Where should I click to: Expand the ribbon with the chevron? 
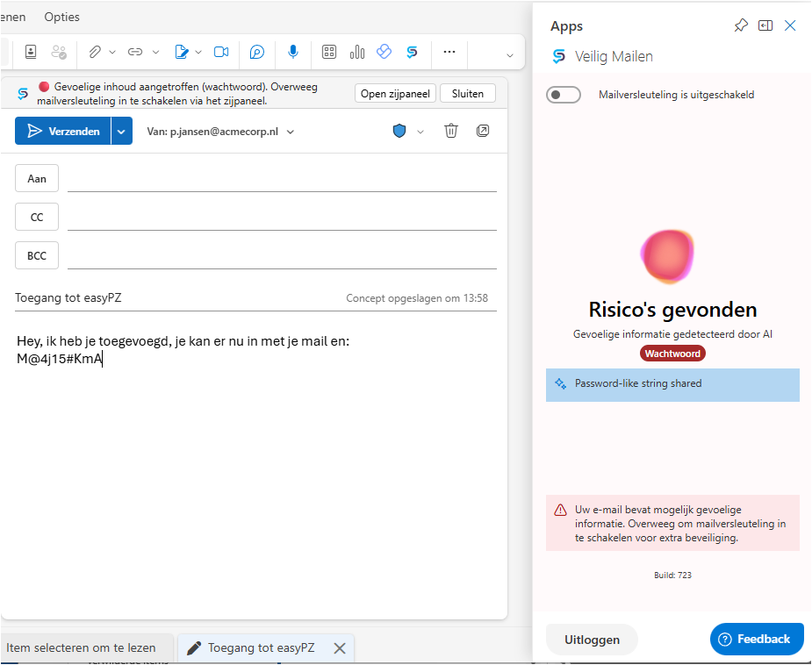point(509,55)
